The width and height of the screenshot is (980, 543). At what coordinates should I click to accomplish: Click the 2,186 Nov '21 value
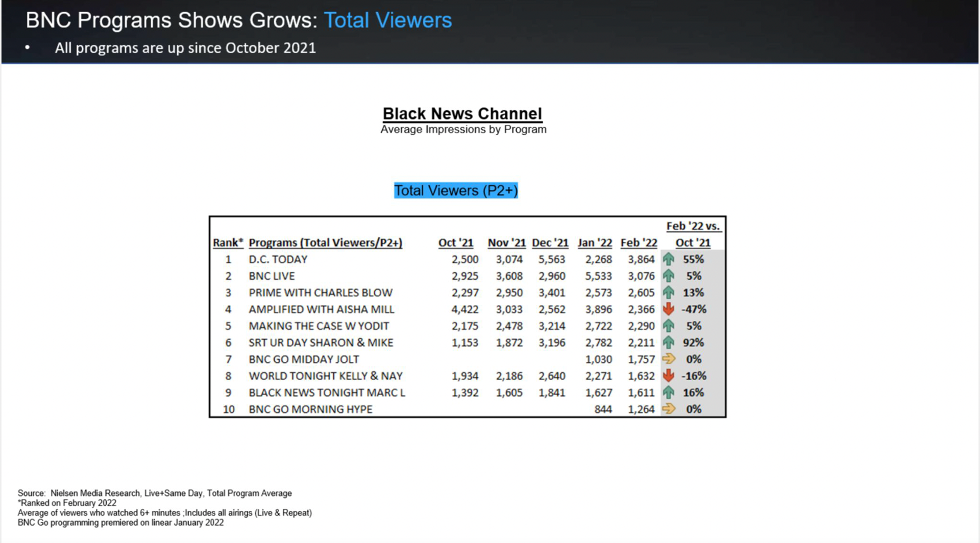point(509,376)
